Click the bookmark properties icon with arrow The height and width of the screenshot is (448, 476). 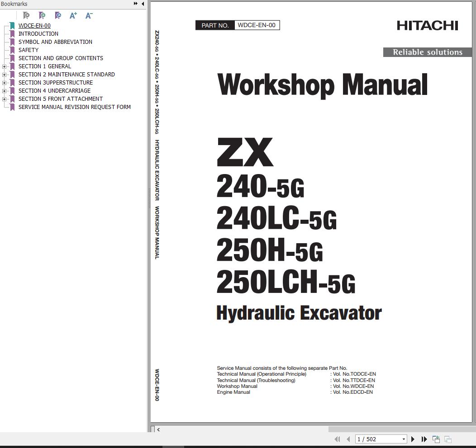click(57, 15)
